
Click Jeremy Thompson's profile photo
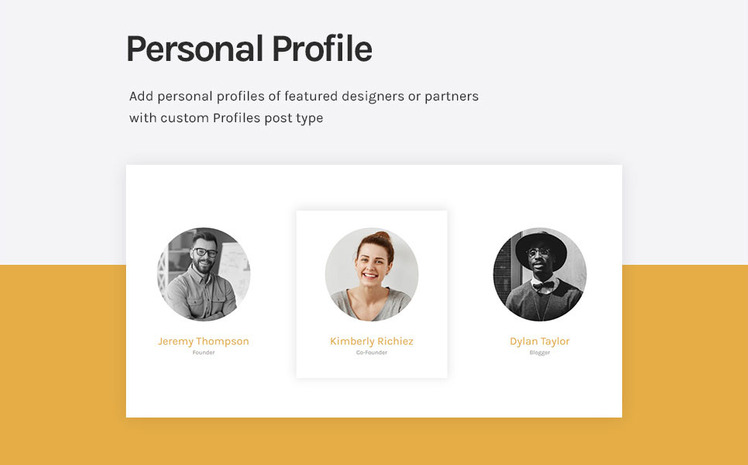point(204,274)
